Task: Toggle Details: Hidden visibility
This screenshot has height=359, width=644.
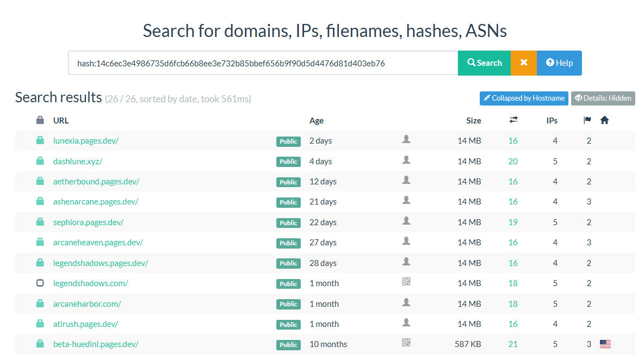Action: tap(603, 98)
